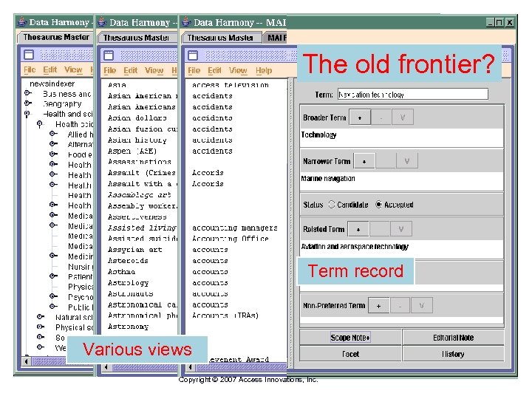Viewport: 532px width, 399px height.
Task: Open the Editorial Note button
Action: 453,338
